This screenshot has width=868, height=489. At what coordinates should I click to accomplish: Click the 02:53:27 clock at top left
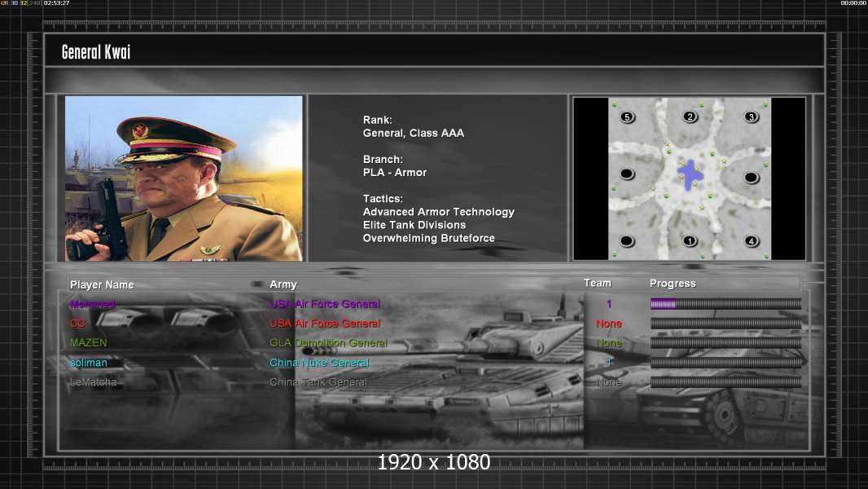click(56, 3)
